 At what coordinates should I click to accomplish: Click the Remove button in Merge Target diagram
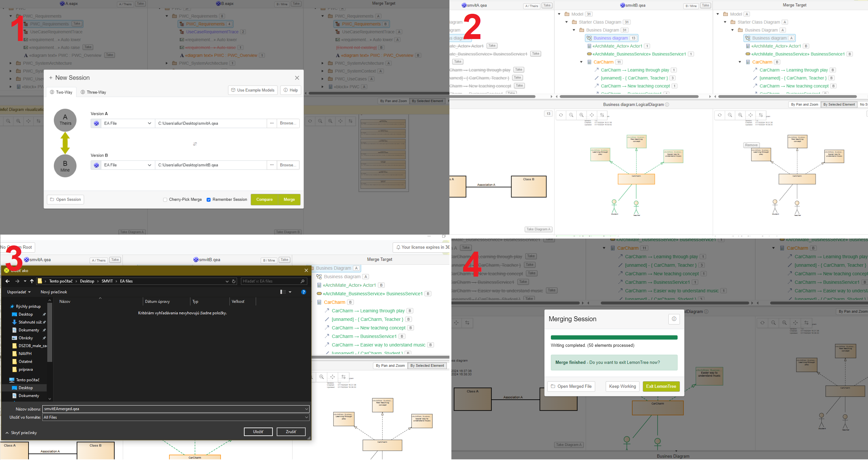(751, 145)
